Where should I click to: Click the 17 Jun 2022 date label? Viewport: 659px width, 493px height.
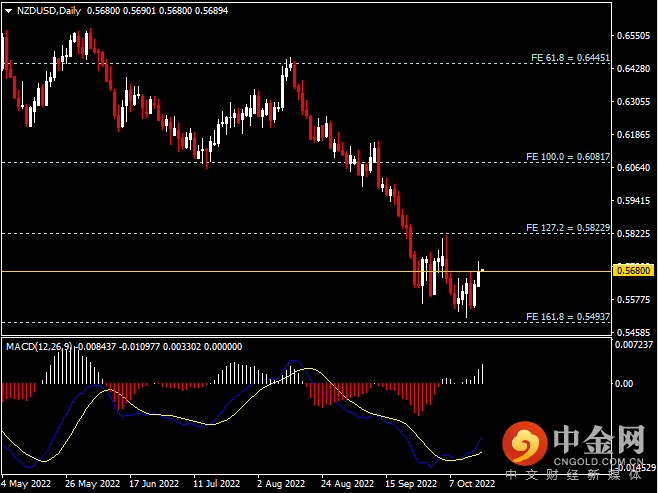pos(154,484)
